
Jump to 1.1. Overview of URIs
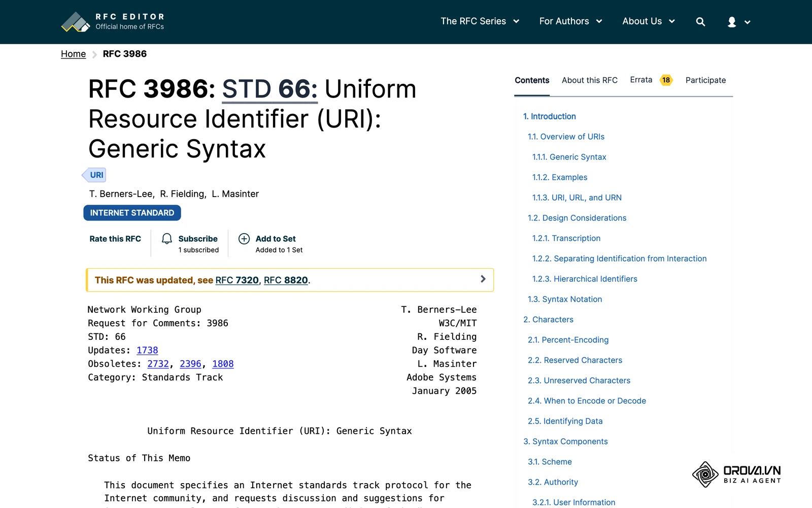pyautogui.click(x=566, y=137)
